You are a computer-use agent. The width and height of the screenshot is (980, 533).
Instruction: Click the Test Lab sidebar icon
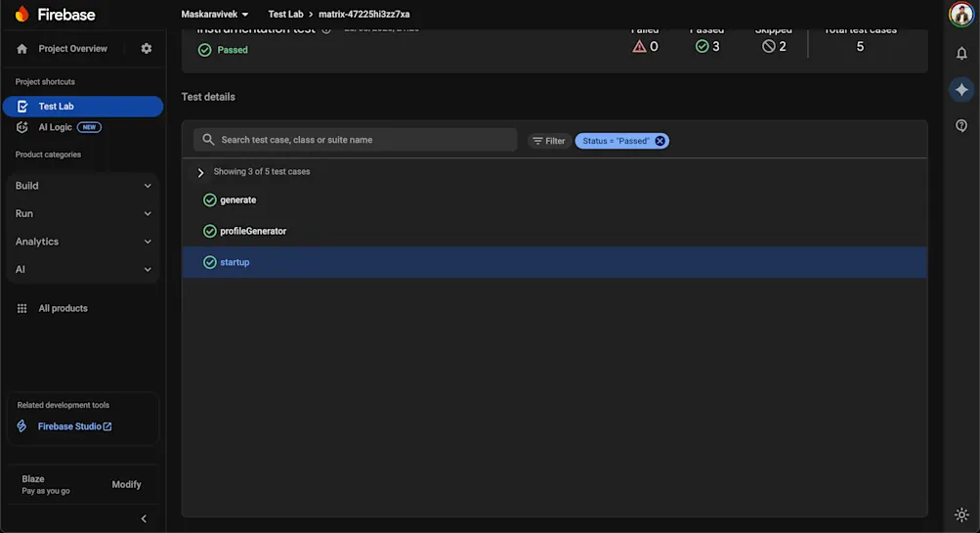tap(22, 107)
